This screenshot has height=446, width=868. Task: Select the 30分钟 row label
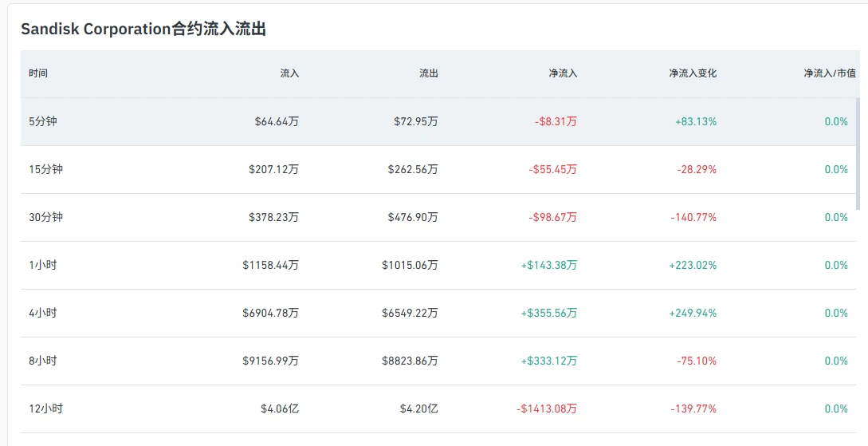tap(46, 217)
